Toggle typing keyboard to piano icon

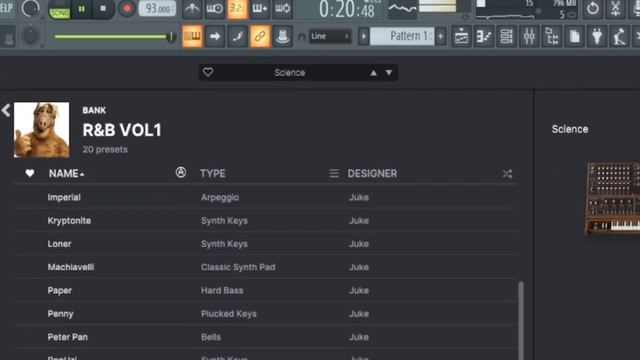[x=193, y=36]
